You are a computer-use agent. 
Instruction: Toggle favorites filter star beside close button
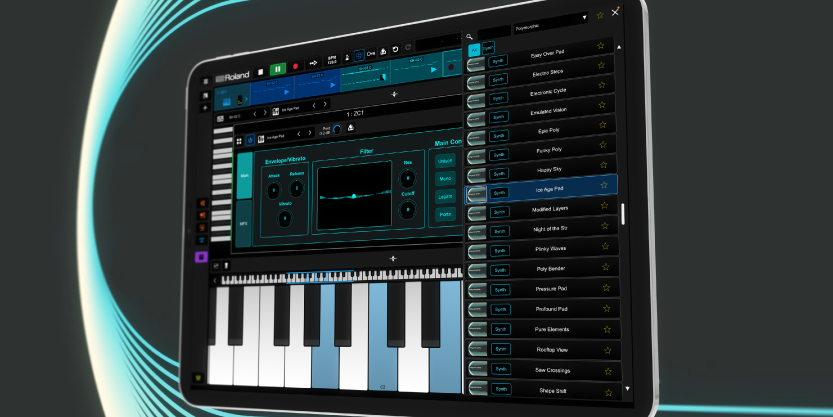[600, 15]
